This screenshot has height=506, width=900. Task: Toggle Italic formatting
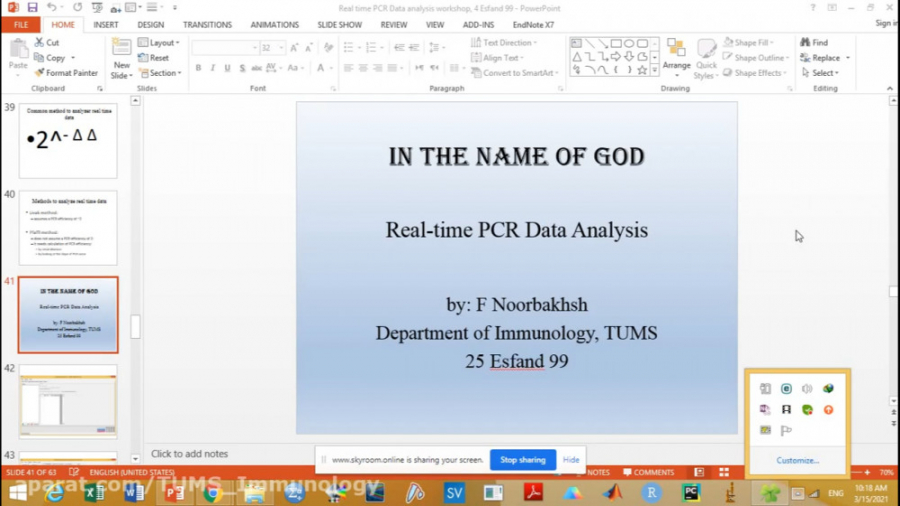212,68
